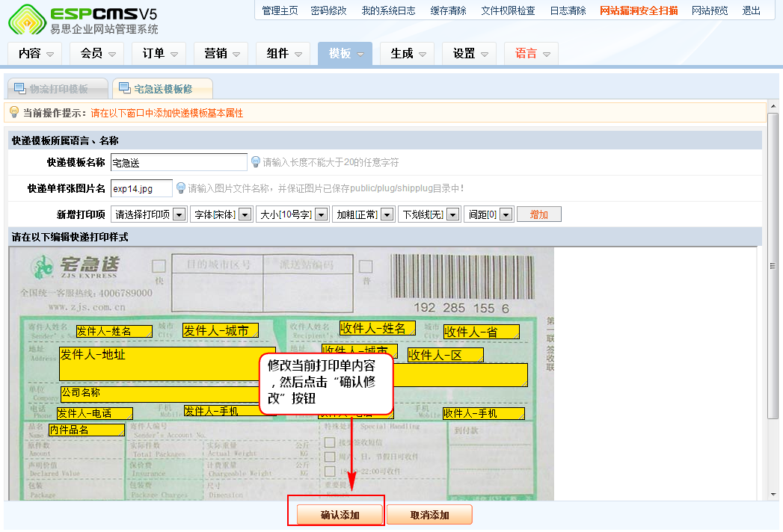
Task: Expand the 间距[0] spacing dropdown
Action: point(489,214)
